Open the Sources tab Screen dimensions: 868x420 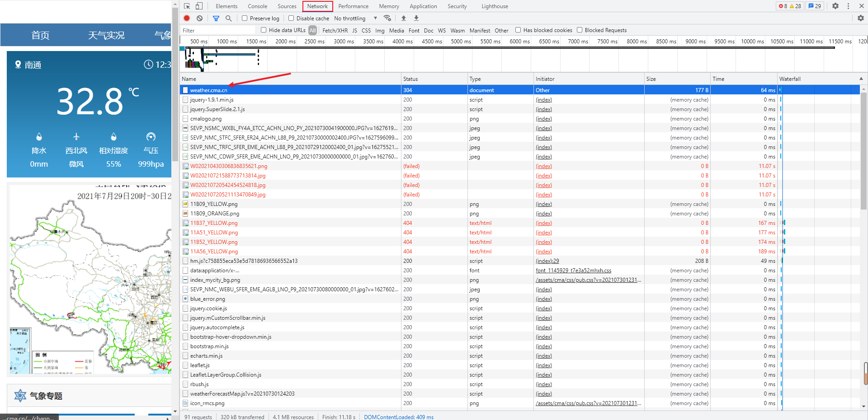coord(287,6)
